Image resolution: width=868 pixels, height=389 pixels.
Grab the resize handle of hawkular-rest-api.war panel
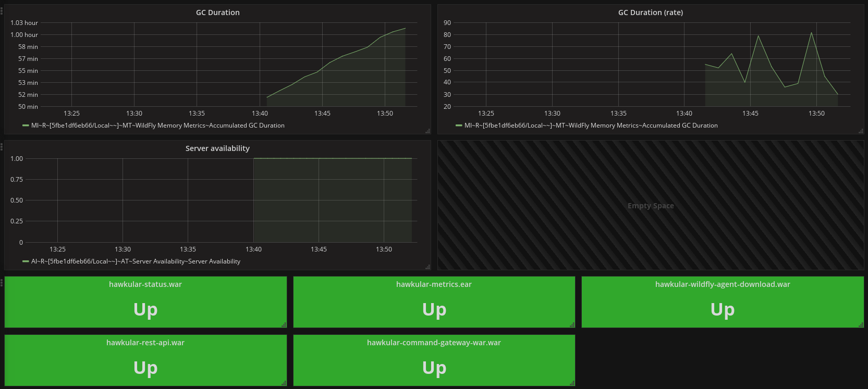284,383
